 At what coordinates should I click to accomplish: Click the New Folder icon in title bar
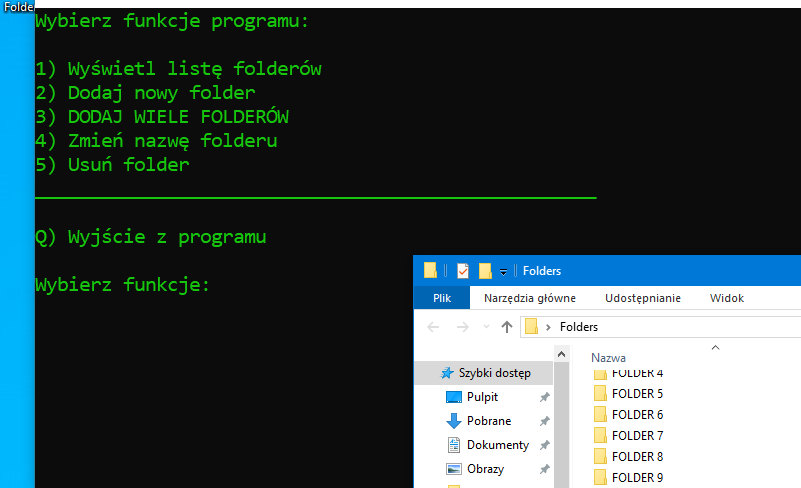coord(485,270)
